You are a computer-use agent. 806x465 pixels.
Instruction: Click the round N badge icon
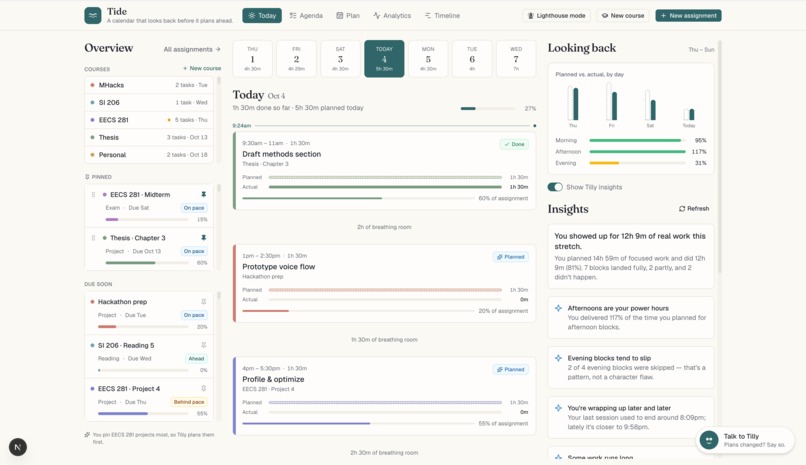(x=18, y=447)
